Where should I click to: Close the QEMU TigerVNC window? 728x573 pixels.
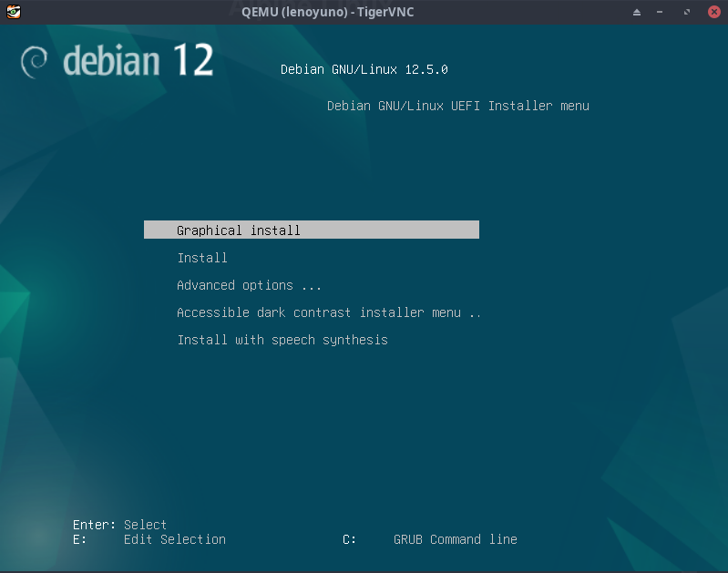click(x=713, y=12)
